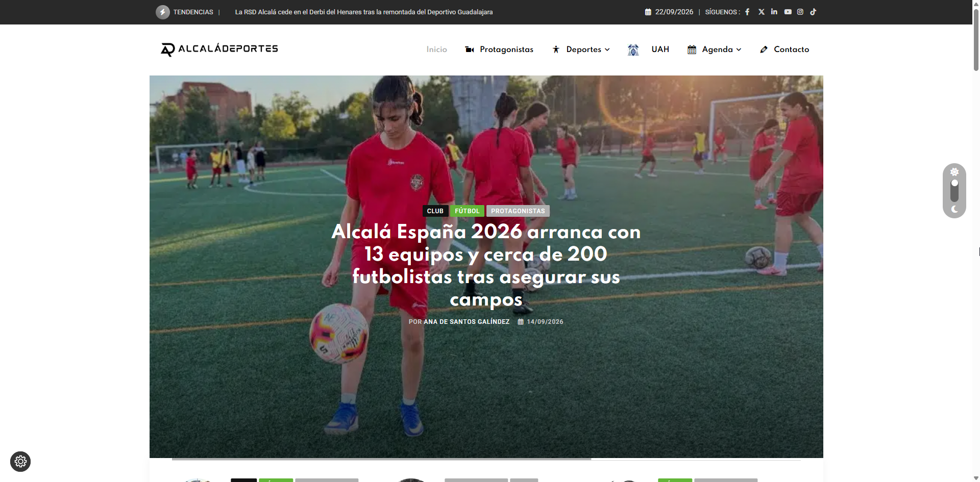This screenshot has width=980, height=482.
Task: Click the SÍGUENOS label
Action: coord(723,12)
